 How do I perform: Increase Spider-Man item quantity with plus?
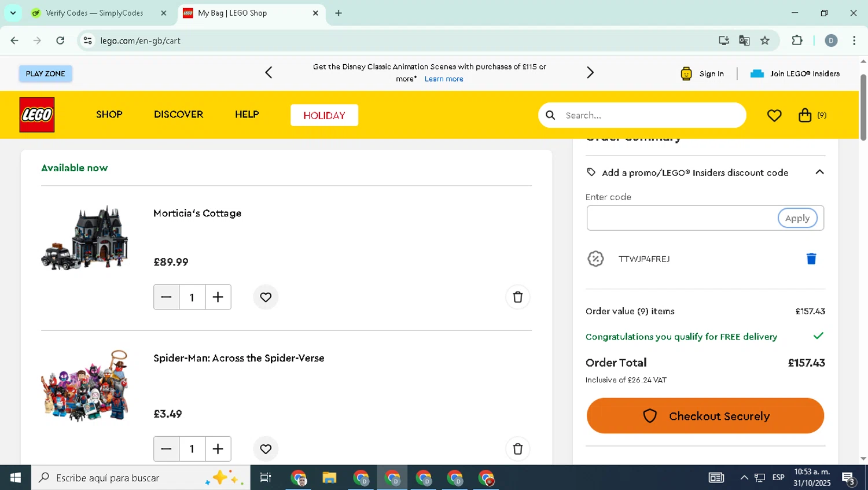tap(218, 449)
